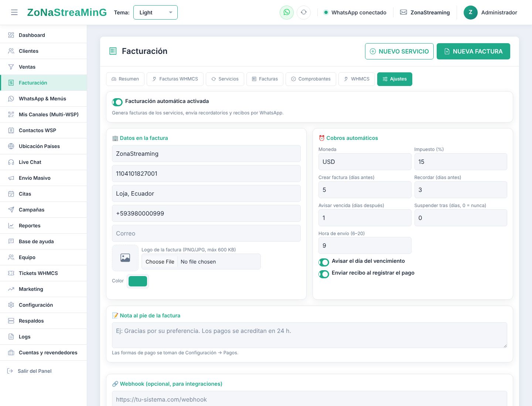Toggle Avisar el día del vencimiento
Screen dimensions: 532x406
(x=324, y=262)
